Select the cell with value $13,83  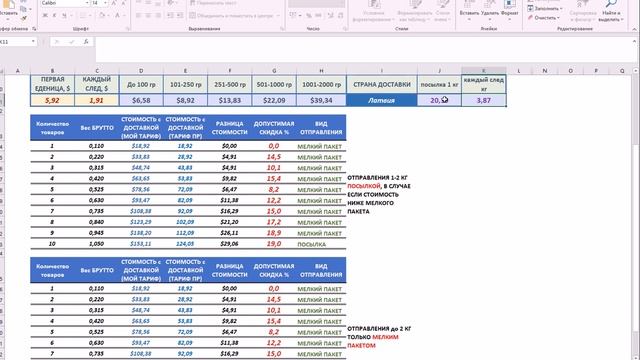(x=230, y=100)
